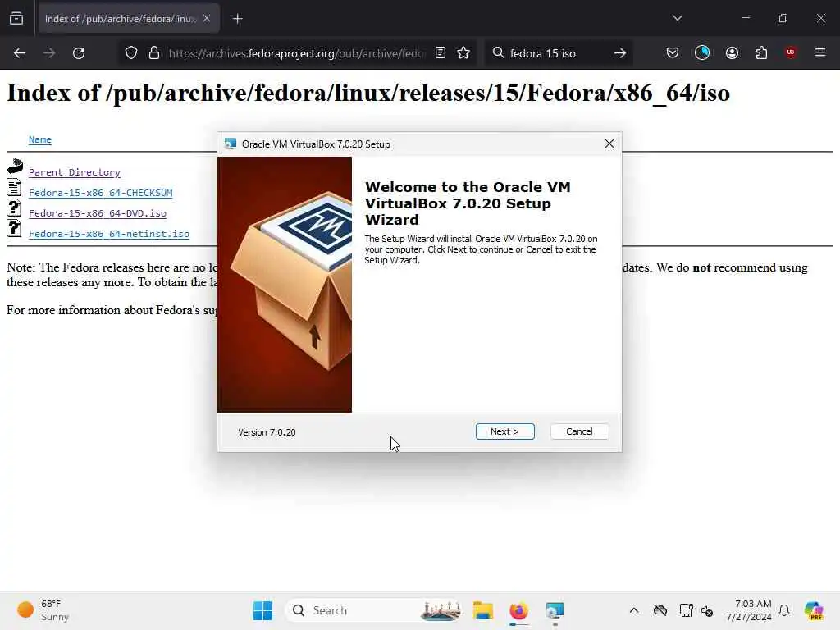Open the Fedora-15-x86_64-CHECKSUM link
The image size is (840, 630).
[101, 192]
